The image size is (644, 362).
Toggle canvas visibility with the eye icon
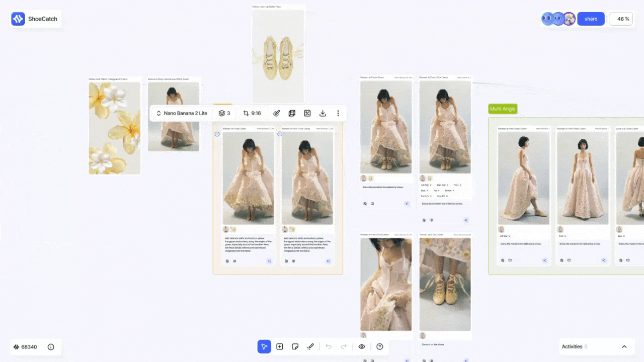362,346
